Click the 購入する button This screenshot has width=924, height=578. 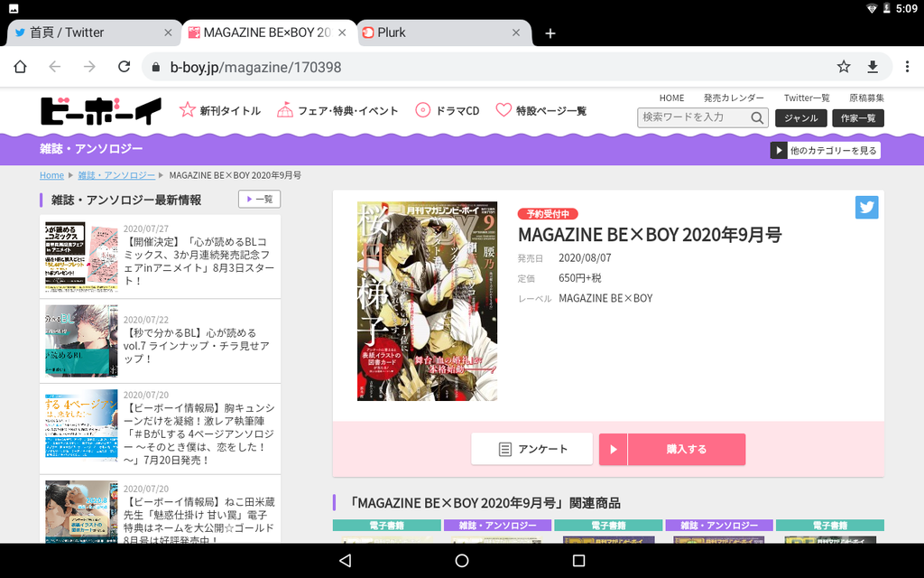tap(672, 449)
